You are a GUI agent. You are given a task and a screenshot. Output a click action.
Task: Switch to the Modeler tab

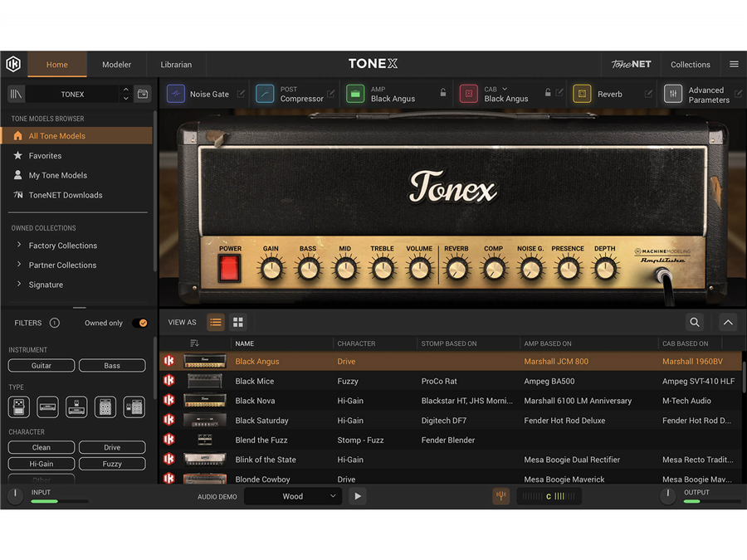pyautogui.click(x=116, y=65)
